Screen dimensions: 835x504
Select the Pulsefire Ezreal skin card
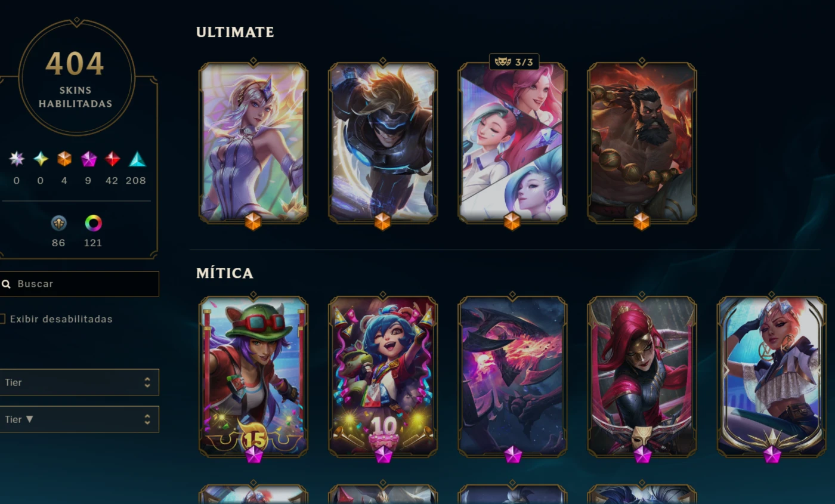(382, 143)
